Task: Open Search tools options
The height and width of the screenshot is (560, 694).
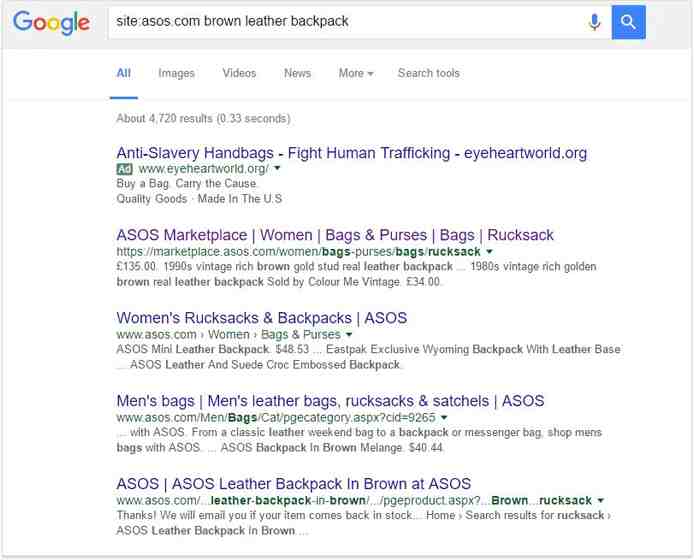Action: click(x=428, y=73)
